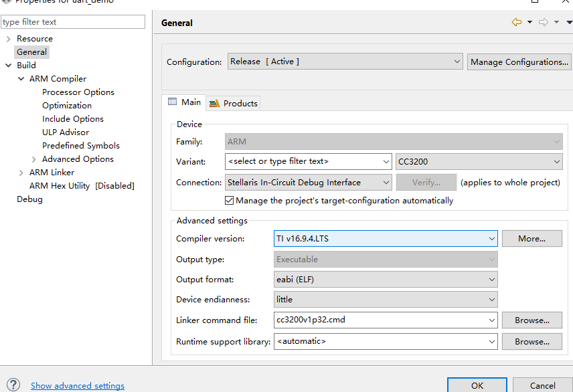The width and height of the screenshot is (573, 392).
Task: Click the type filter text field
Action: (73, 22)
